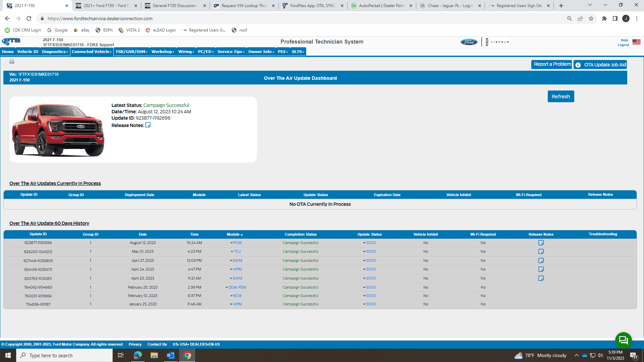644x362 pixels.
Task: Click the Report a Problem button
Action: point(552,64)
